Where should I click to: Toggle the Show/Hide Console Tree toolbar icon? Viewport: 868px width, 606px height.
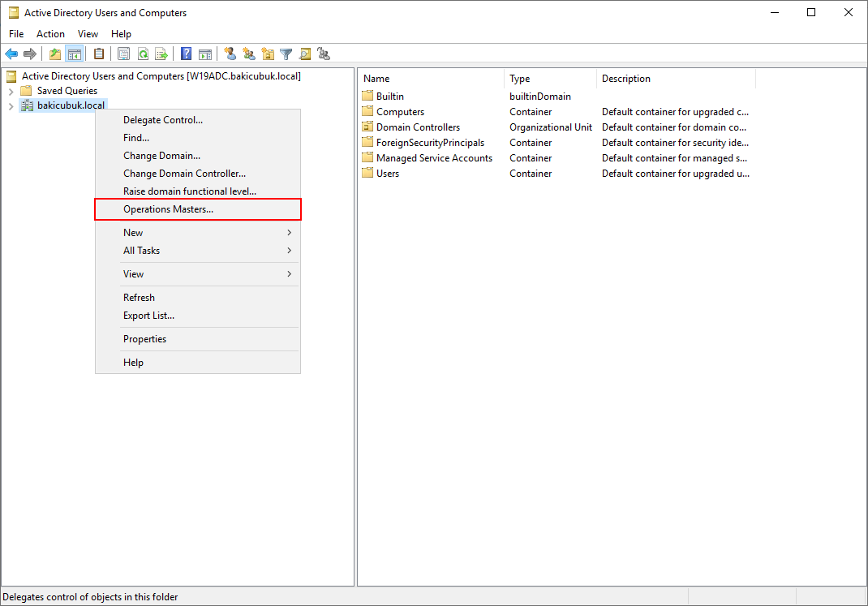tap(74, 54)
